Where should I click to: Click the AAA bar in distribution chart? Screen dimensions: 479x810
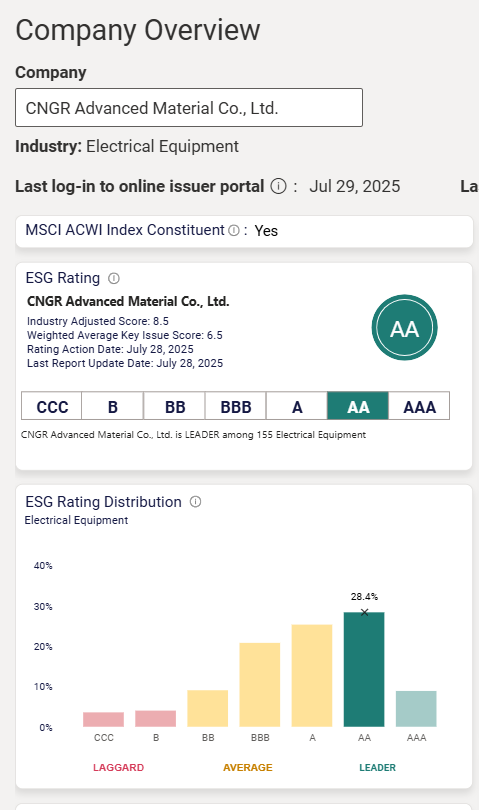coord(416,709)
